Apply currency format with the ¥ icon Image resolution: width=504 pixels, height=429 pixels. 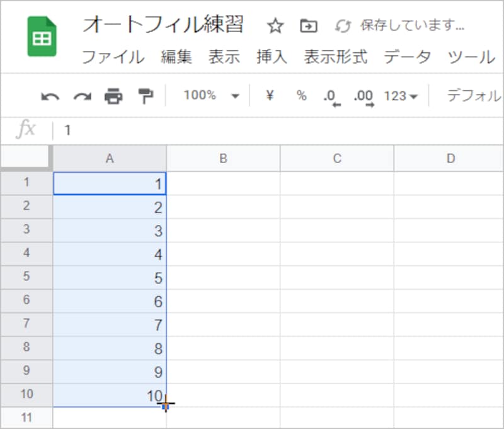269,96
